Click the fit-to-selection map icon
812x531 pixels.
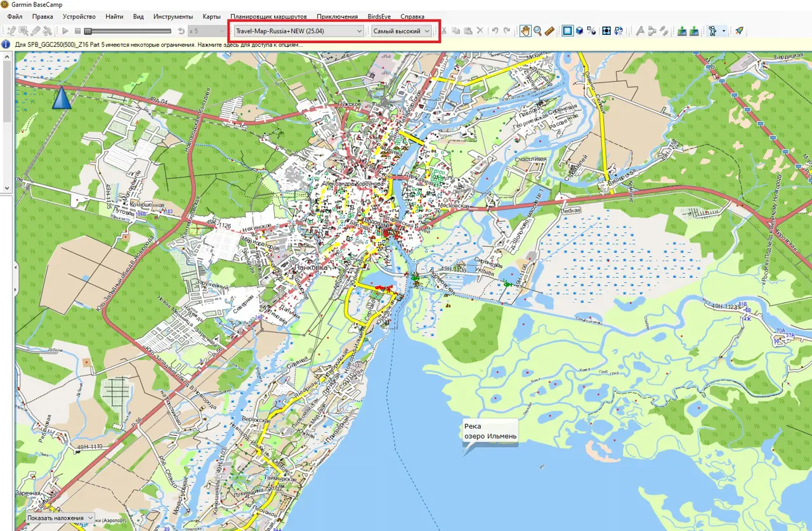coord(606,30)
